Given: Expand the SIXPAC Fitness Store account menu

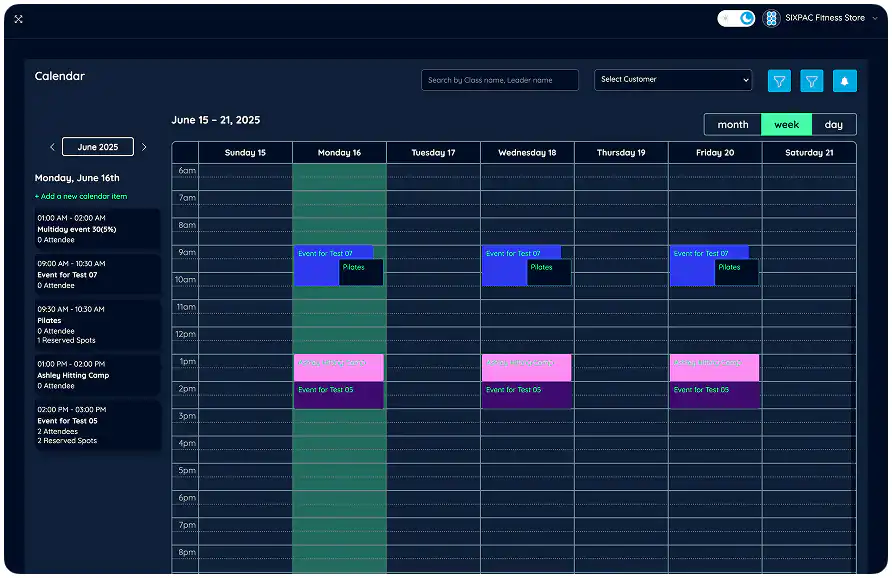Looking at the screenshot, I should [x=874, y=17].
